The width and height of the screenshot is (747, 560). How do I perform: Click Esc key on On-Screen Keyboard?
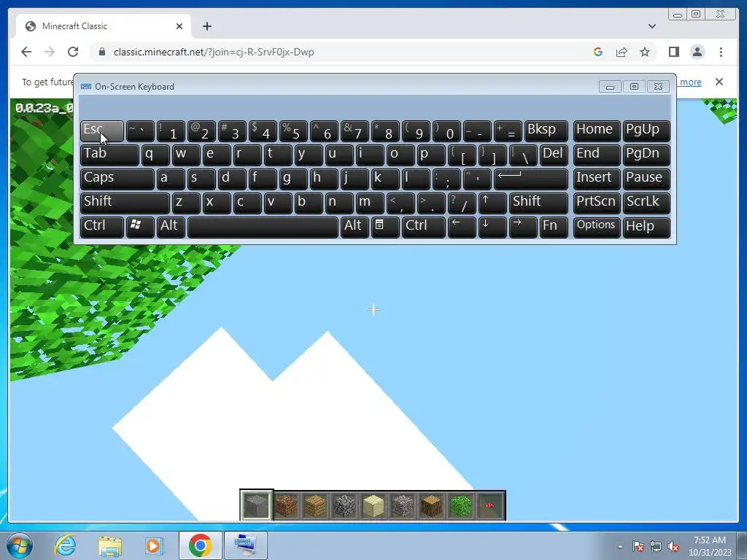coord(102,131)
